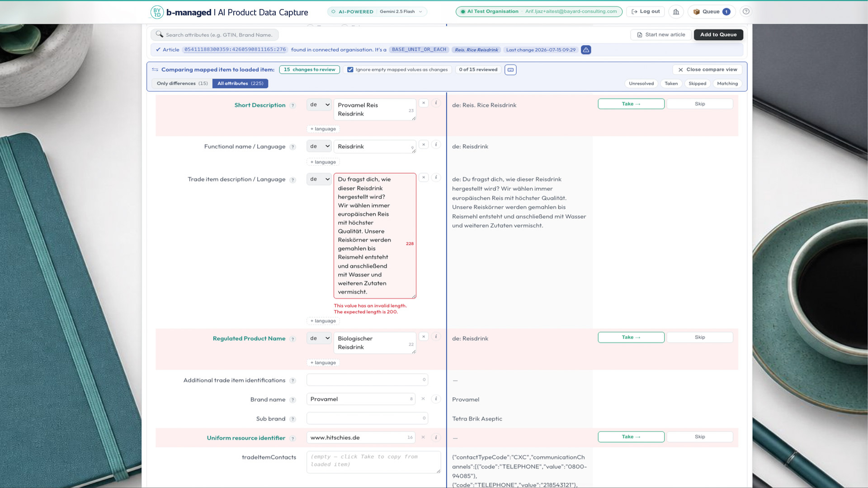Viewport: 868px width, 488px height.
Task: Open the help icon in top bar
Action: pyautogui.click(x=746, y=12)
